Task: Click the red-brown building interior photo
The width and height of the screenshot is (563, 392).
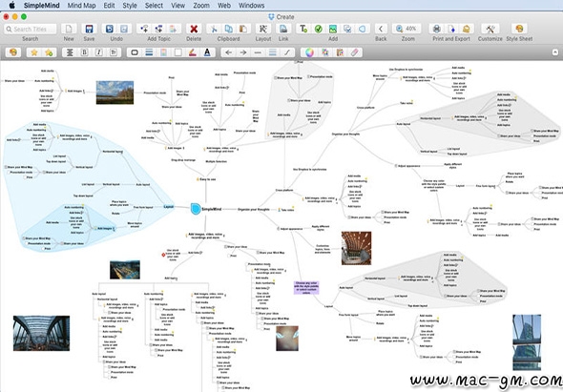Action: pyautogui.click(x=356, y=248)
